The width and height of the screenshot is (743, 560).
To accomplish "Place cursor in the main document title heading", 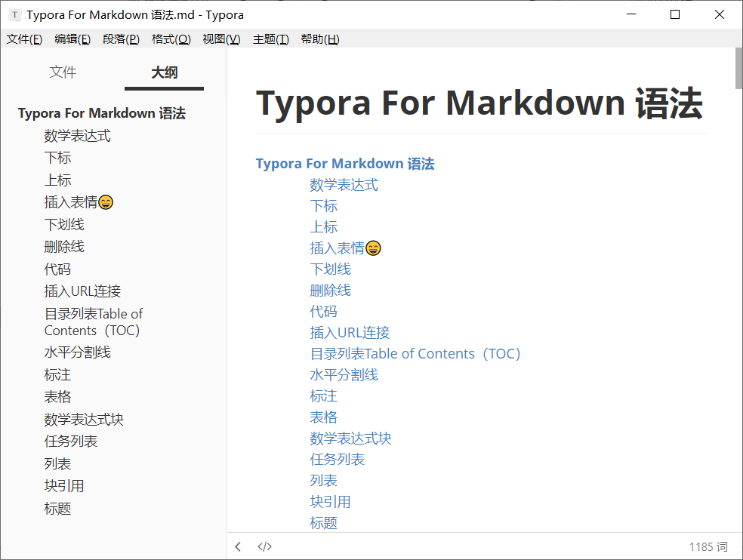I will click(x=479, y=103).
